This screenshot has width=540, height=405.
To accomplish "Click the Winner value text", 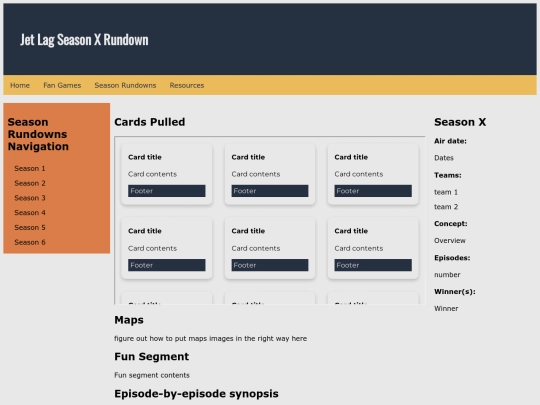I will [446, 309].
